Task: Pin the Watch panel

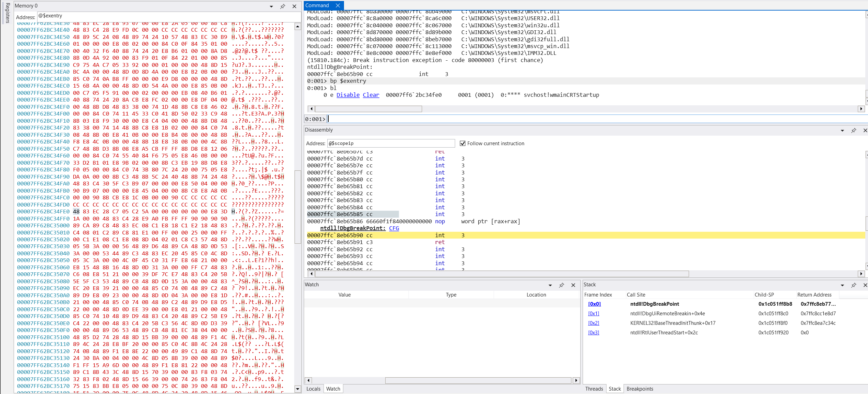Action: coord(562,285)
